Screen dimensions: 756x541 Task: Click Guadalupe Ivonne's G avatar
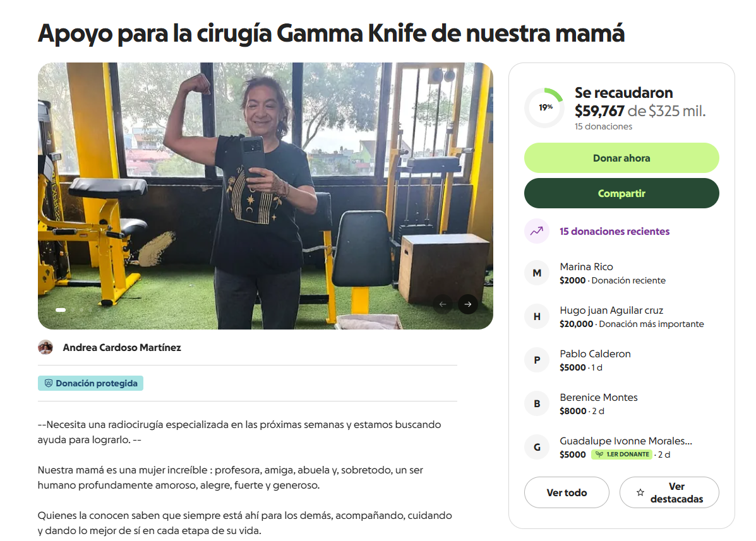point(537,447)
